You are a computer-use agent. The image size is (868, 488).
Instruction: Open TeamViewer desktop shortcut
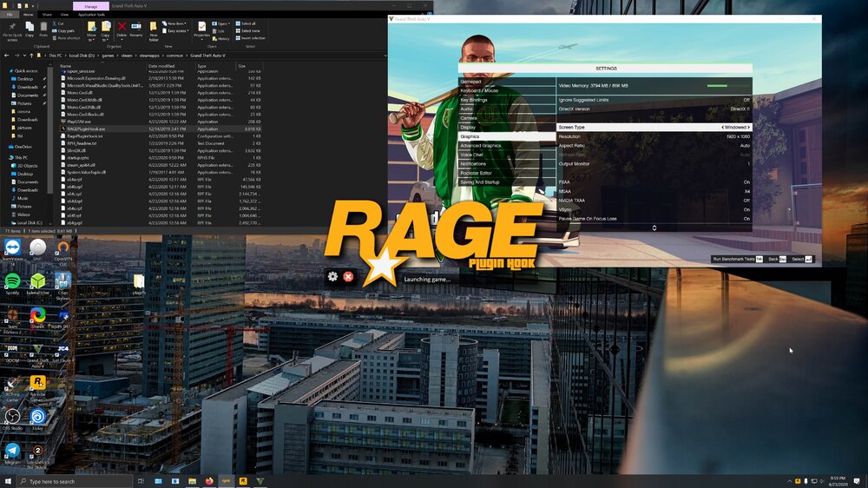coord(12,249)
